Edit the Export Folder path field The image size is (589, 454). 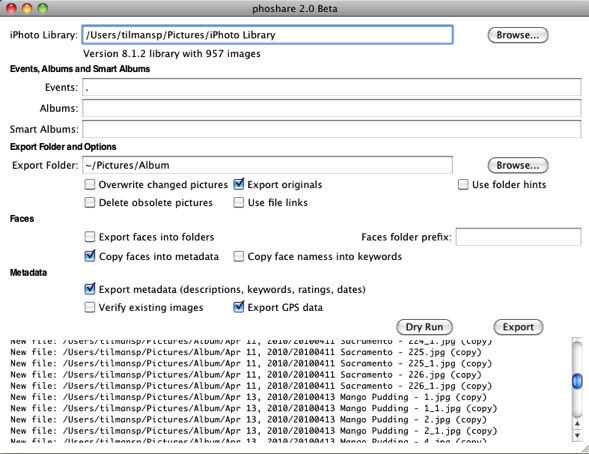(267, 165)
